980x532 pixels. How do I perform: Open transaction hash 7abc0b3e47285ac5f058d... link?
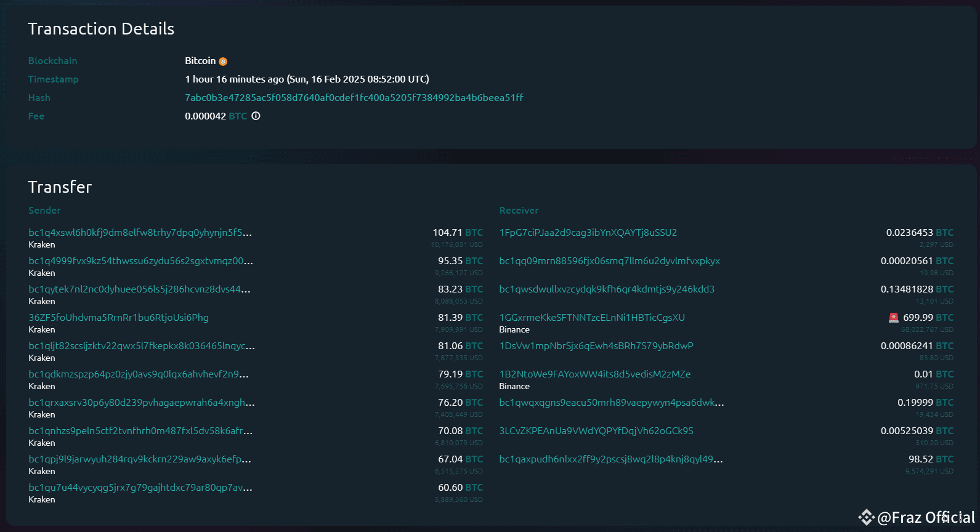(x=354, y=97)
